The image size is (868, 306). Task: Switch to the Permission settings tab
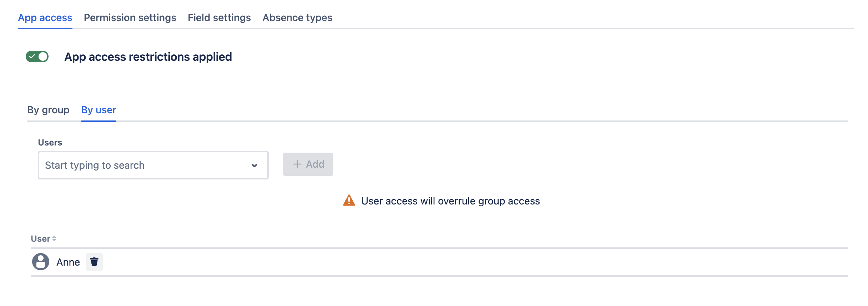(130, 18)
